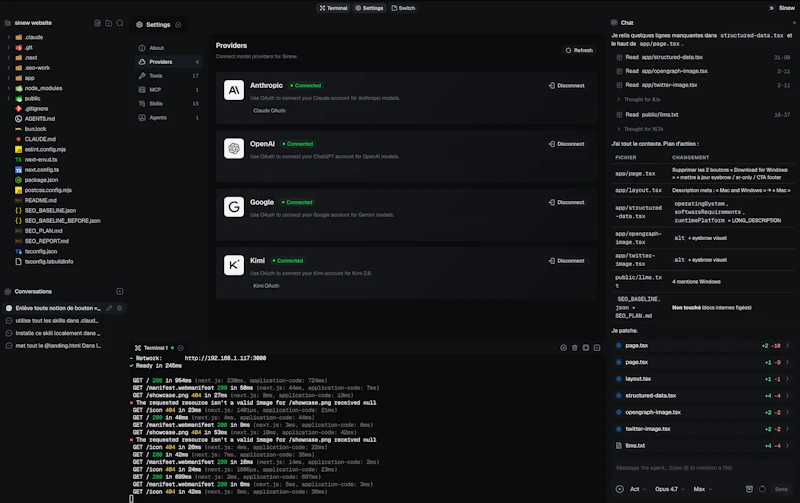Expand the structured-data.tsx change row
Viewport: 800px width, 503px height.
[x=703, y=395]
